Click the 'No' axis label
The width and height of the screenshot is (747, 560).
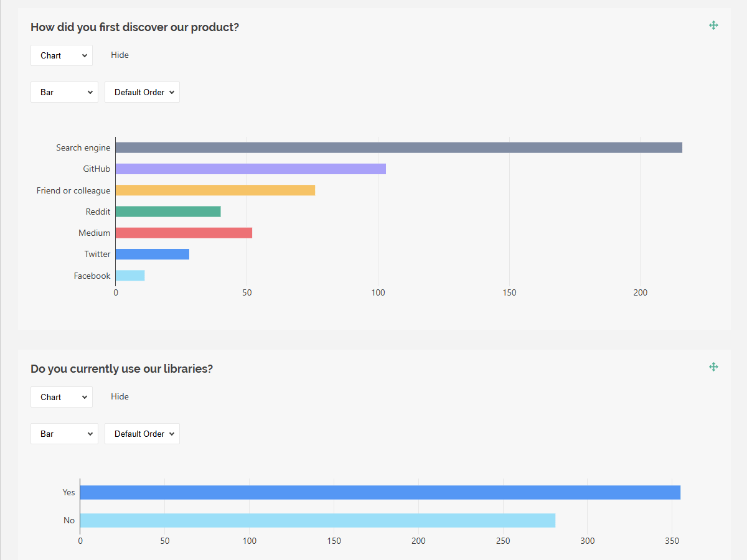tap(69, 520)
